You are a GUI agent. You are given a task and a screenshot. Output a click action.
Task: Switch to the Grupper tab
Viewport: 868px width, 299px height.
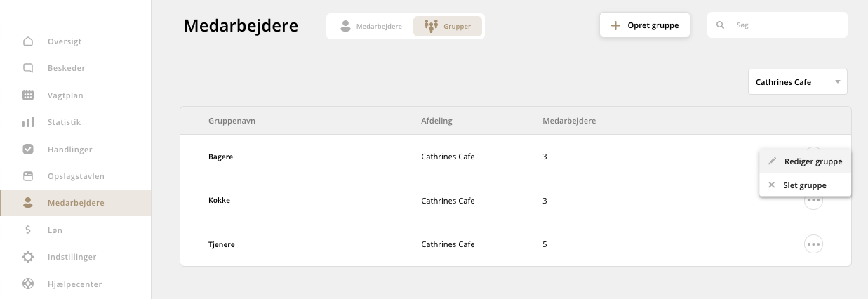[x=448, y=26]
